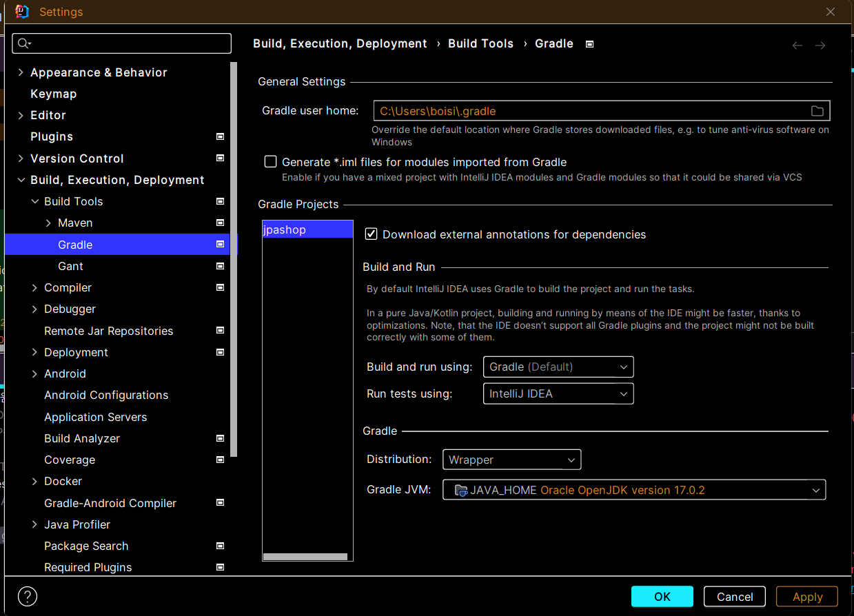The width and height of the screenshot is (854, 616).
Task: Click the project-level icon next to Gradle breadcrumb
Action: pos(589,44)
